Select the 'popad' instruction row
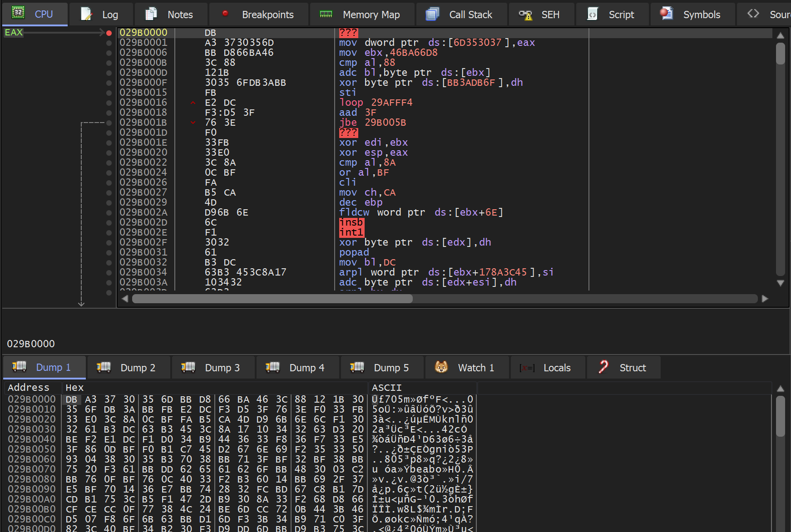This screenshot has width=791, height=532. pyautogui.click(x=354, y=252)
